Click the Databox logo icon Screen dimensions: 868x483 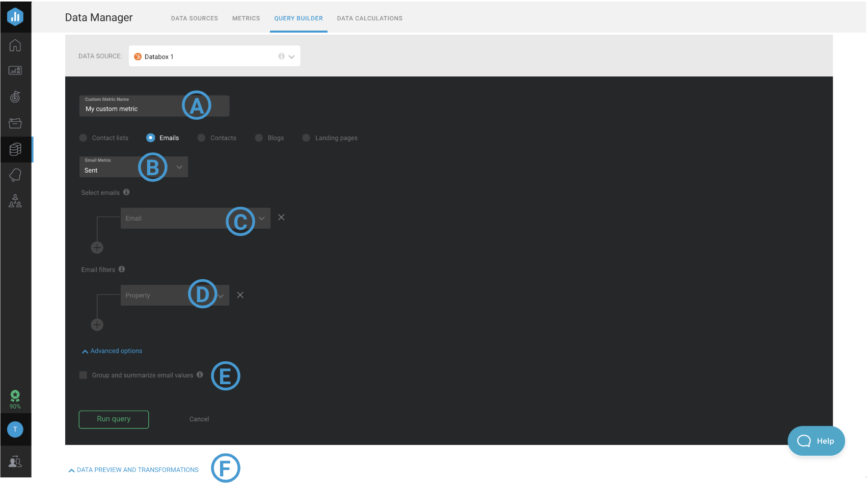pos(15,16)
